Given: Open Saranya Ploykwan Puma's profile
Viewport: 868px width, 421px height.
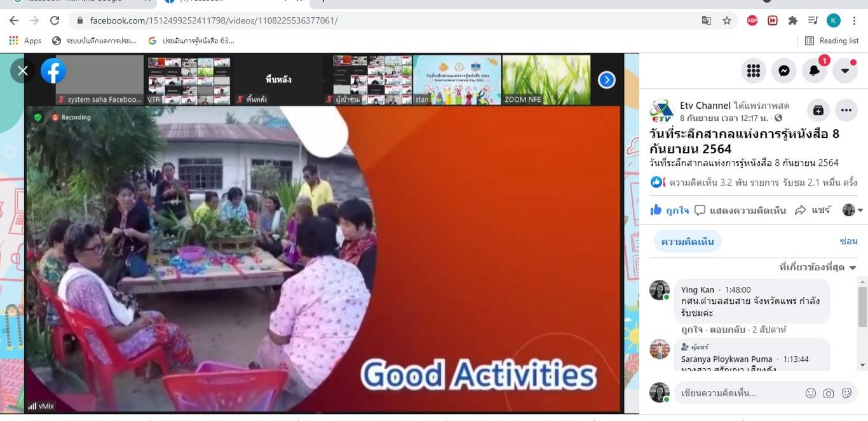Looking at the screenshot, I should click(727, 359).
